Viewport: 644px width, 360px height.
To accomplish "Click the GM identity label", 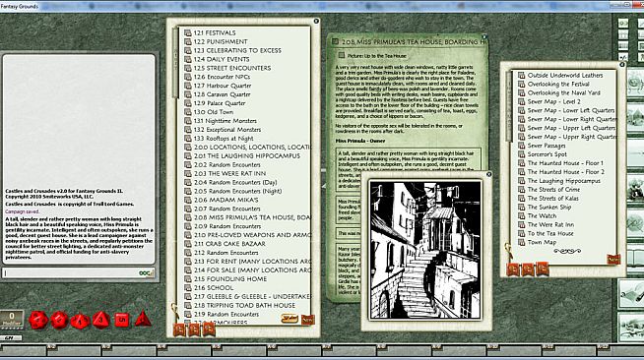I will click(10, 337).
